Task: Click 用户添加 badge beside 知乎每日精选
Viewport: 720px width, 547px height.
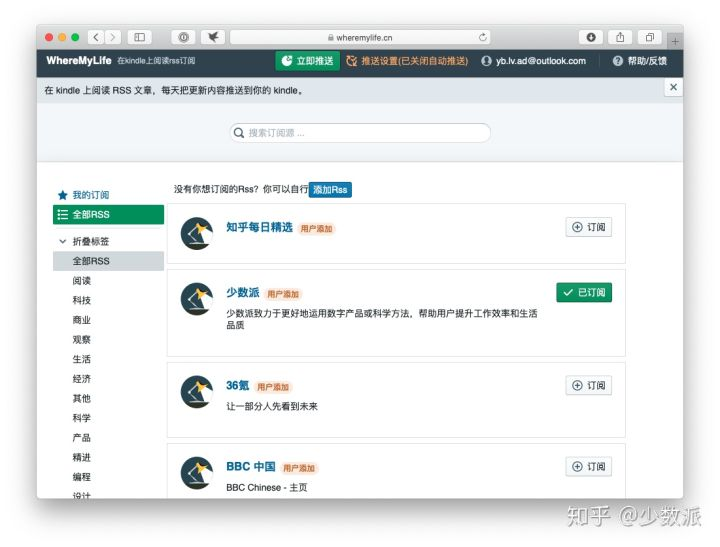Action: pyautogui.click(x=316, y=229)
